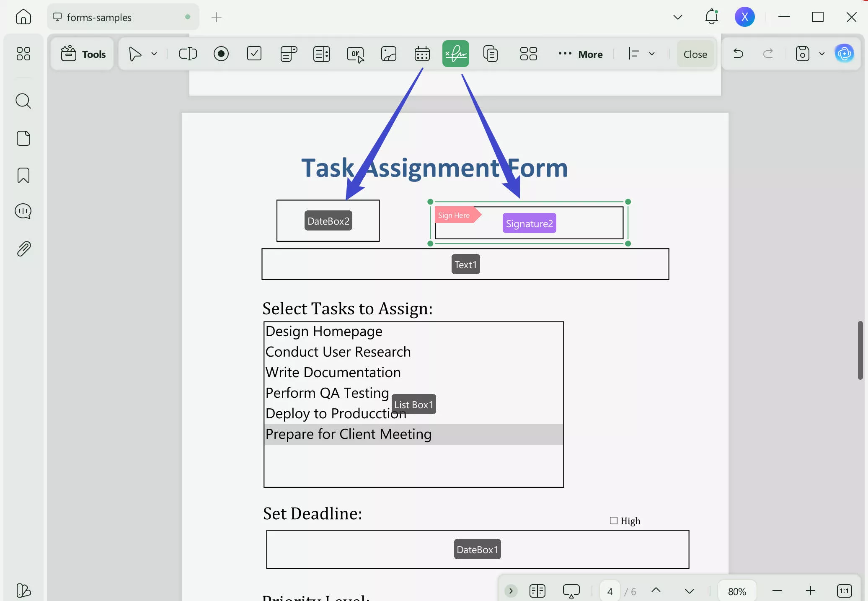Select the radio button form tool
The height and width of the screenshot is (601, 868).
pyautogui.click(x=221, y=54)
